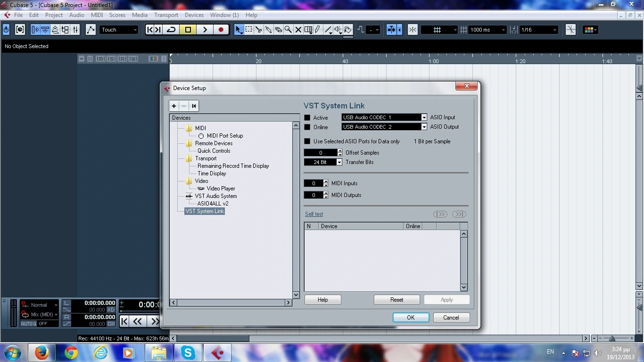
Task: Click Cancel in Device Setup dialog
Action: [451, 318]
